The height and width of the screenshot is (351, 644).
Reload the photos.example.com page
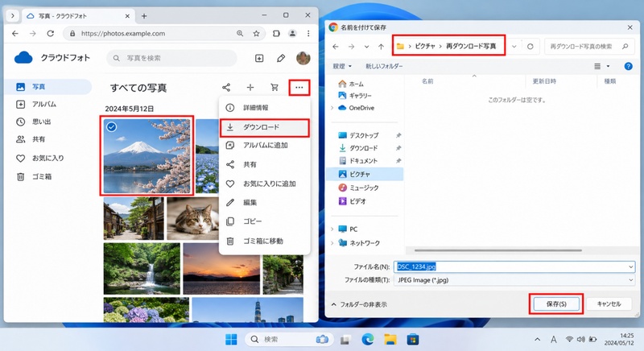tap(50, 33)
